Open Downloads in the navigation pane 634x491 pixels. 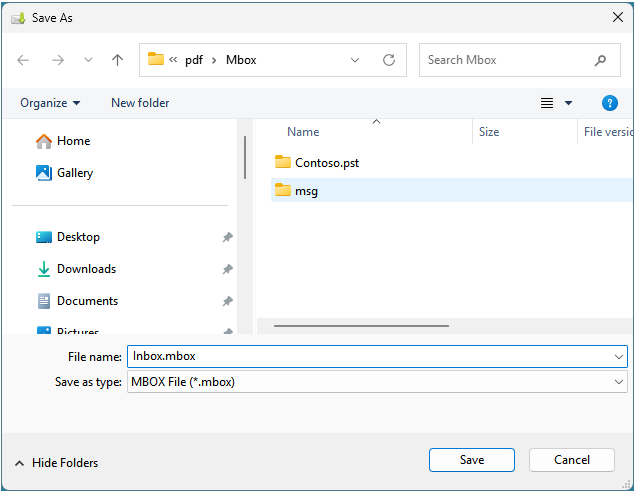coord(86,269)
